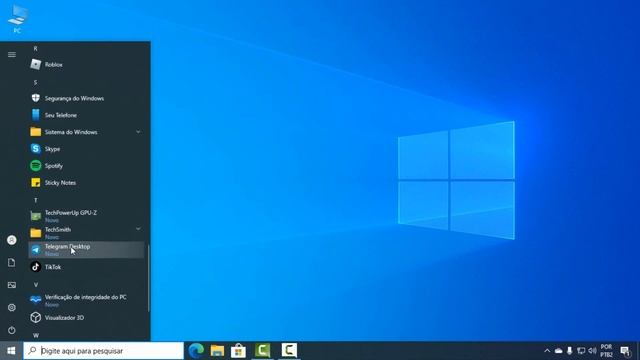Open the Sistema do Windows folder
Screen dimensions: 640x360
click(x=86, y=132)
